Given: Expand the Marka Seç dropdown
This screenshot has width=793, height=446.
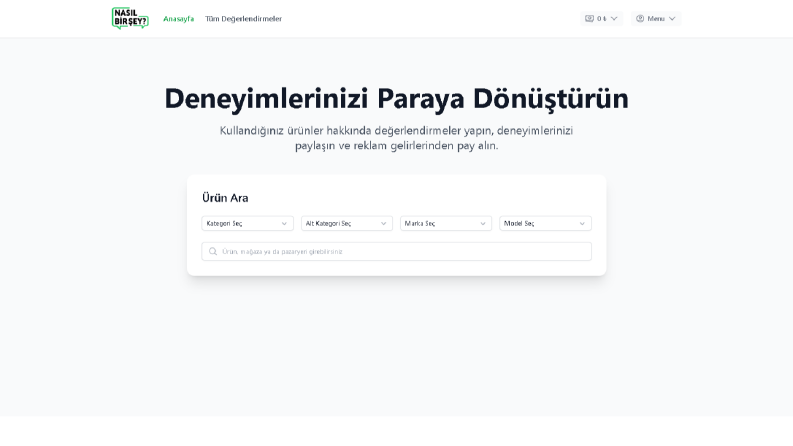Looking at the screenshot, I should click(446, 224).
